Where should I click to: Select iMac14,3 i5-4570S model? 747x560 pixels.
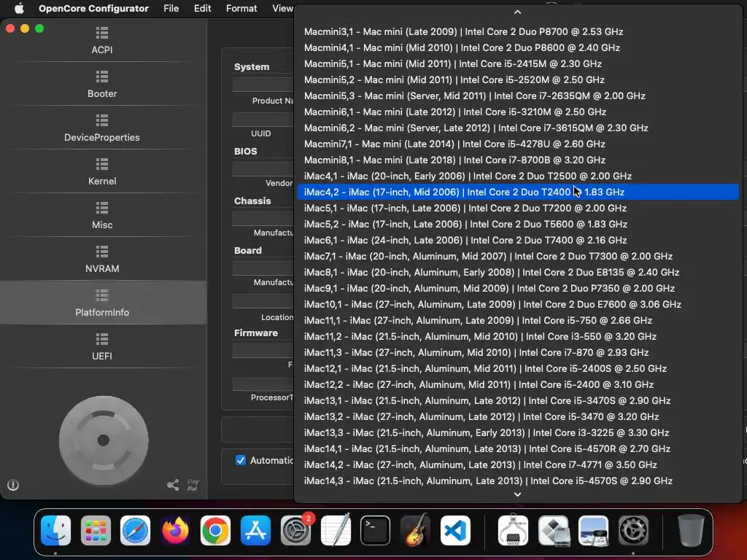point(518,481)
